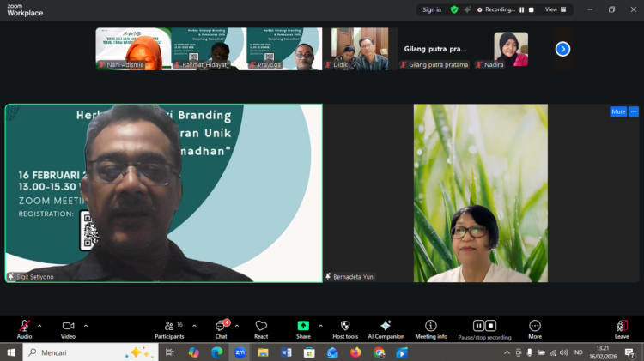Show Meeting info
This screenshot has height=361, width=644.
click(430, 328)
